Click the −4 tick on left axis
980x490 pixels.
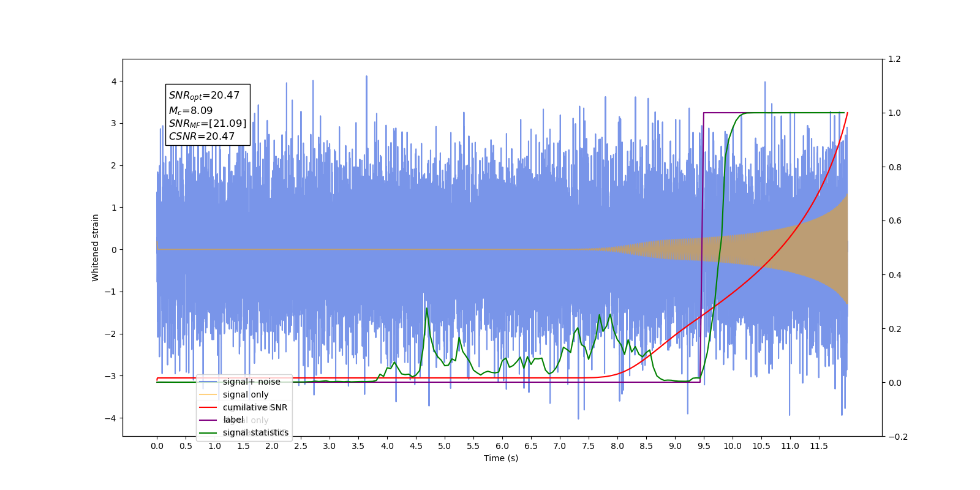tap(110, 418)
